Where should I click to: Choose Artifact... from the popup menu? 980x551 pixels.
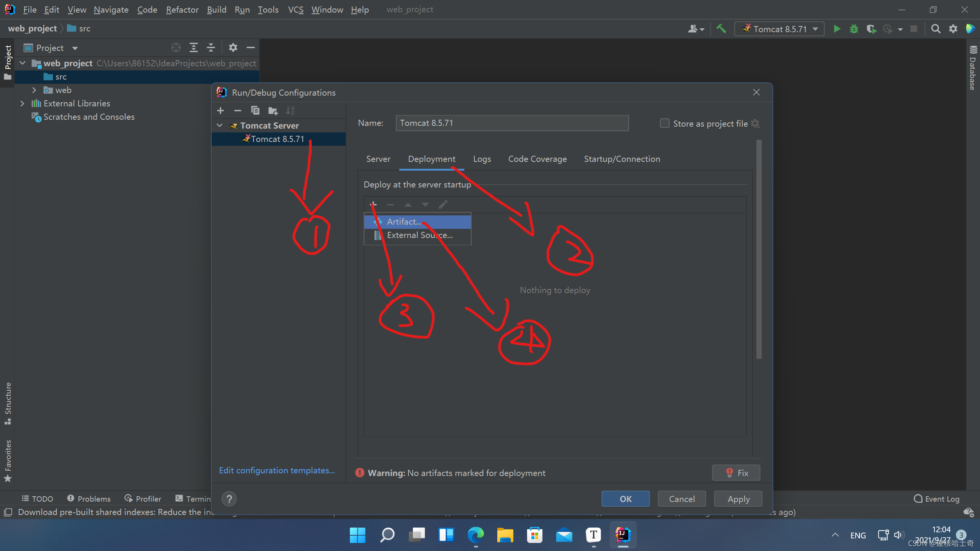point(418,222)
